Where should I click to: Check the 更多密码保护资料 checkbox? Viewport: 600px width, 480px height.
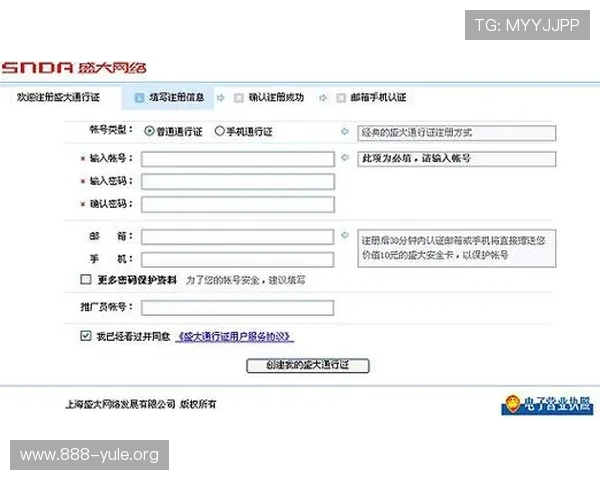click(x=86, y=279)
